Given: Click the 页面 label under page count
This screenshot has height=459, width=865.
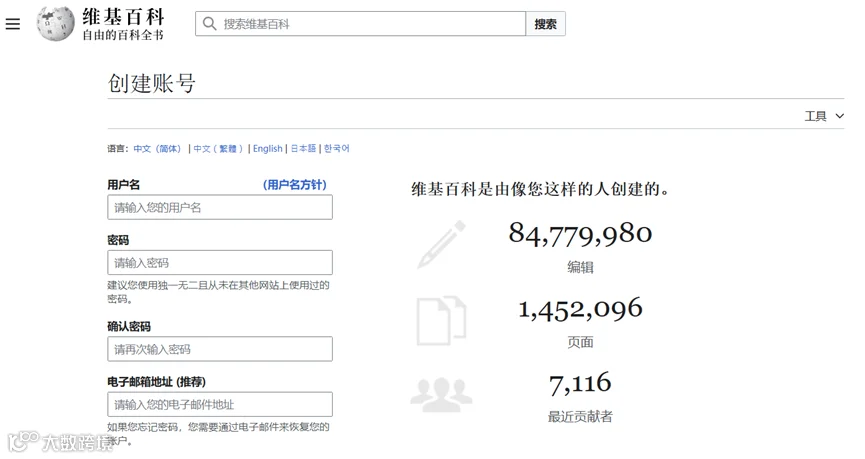Looking at the screenshot, I should [580, 342].
